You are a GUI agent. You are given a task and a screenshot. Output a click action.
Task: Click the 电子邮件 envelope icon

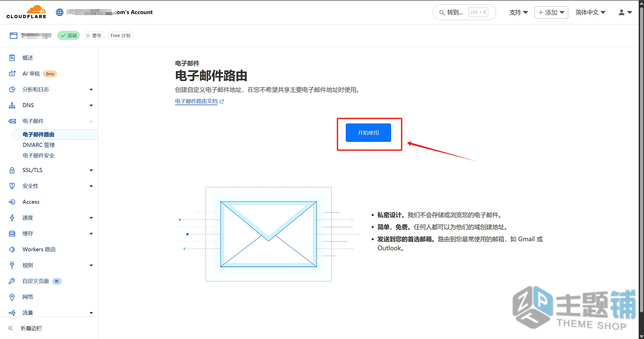[x=12, y=121]
